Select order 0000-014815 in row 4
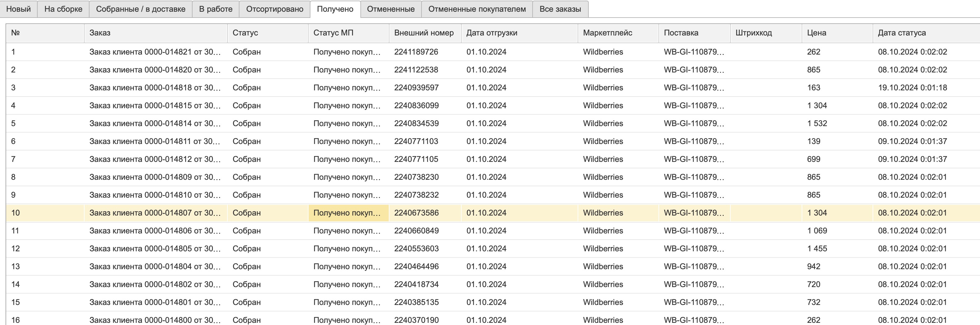The height and width of the screenshot is (325, 980). tap(156, 106)
